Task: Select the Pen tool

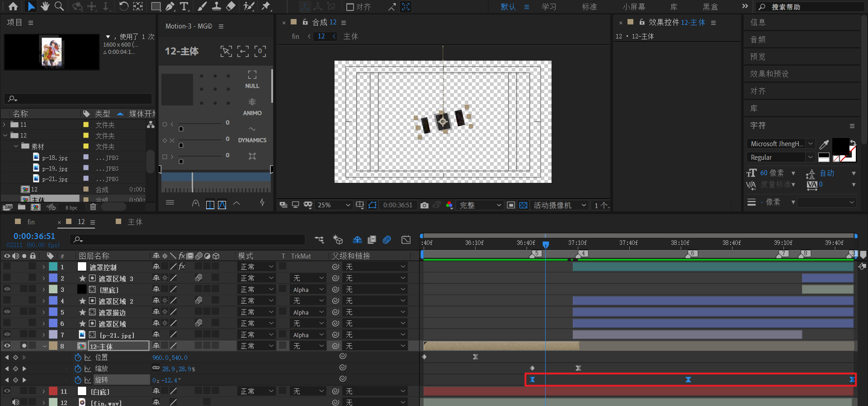Action: pos(170,6)
